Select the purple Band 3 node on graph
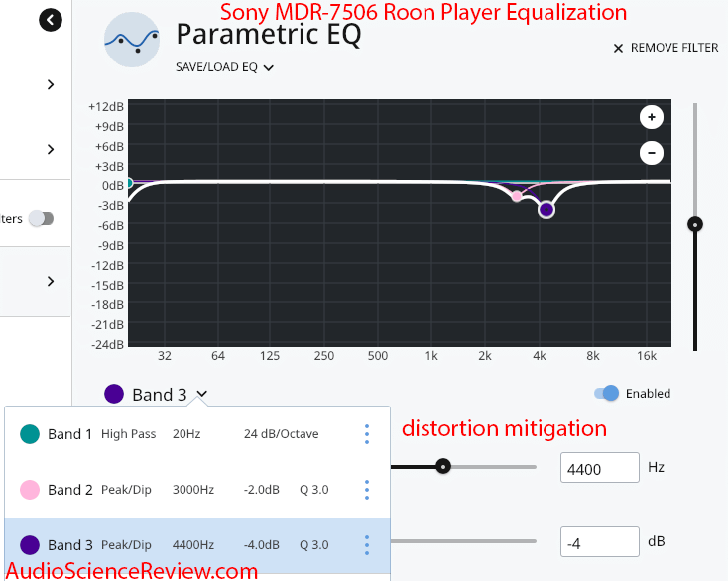Screen dimensions: 728x581 click(x=546, y=210)
